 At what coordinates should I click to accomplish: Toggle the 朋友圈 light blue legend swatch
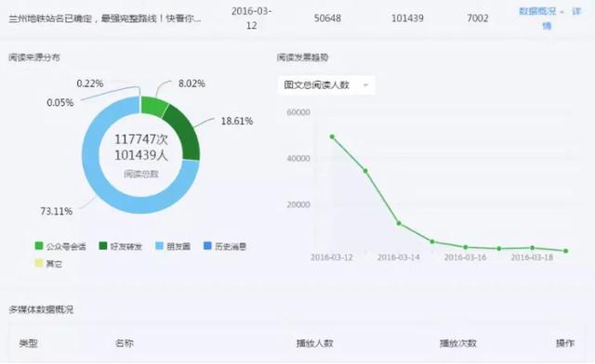(160, 246)
